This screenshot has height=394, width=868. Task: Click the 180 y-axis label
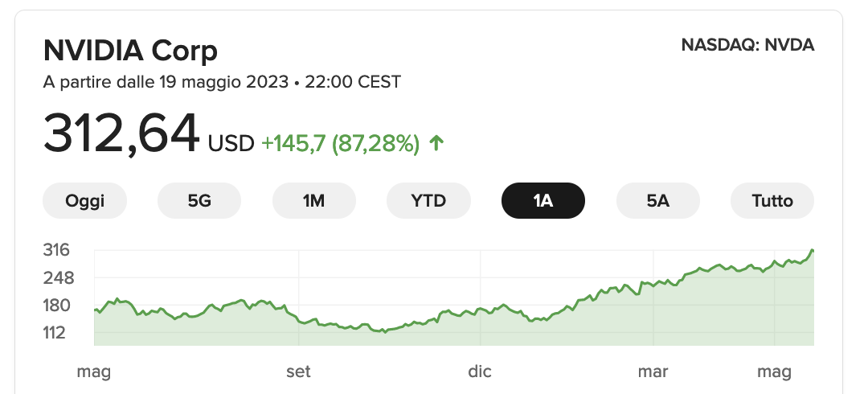tap(56, 306)
